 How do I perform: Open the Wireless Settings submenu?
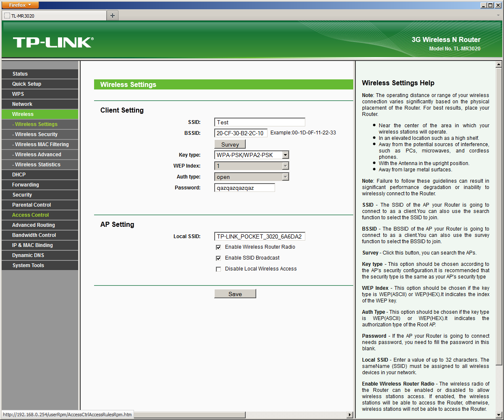pyautogui.click(x=40, y=124)
